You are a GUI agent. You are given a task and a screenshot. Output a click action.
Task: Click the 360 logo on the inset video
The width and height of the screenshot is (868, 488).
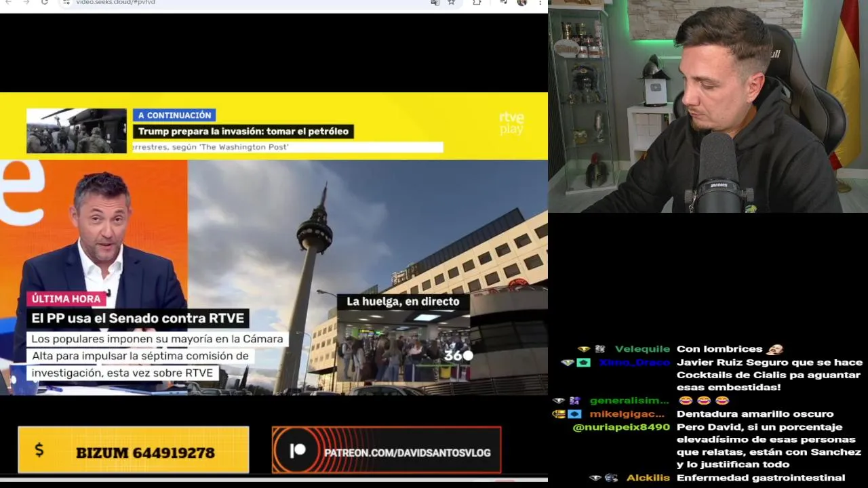458,356
